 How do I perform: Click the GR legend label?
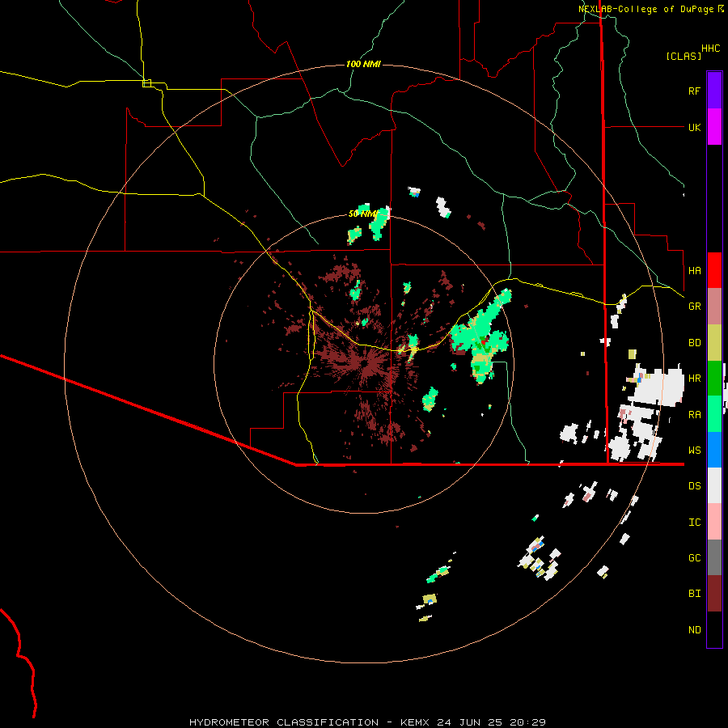694,307
